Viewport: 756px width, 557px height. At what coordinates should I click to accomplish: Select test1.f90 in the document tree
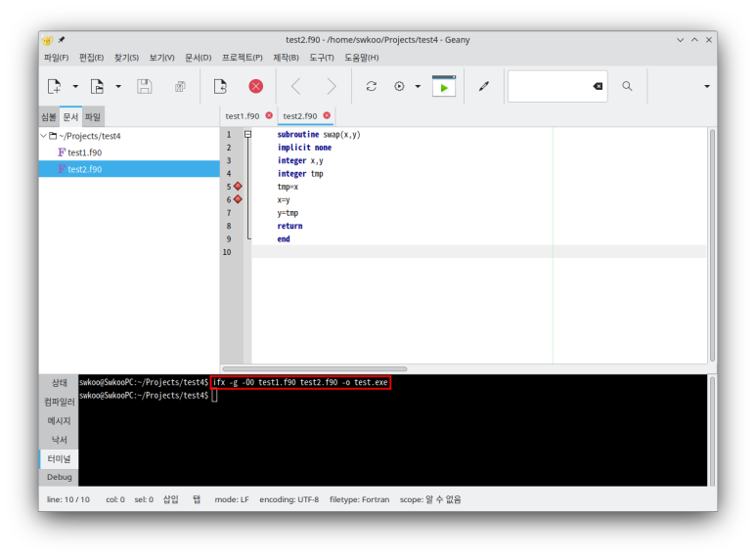click(x=85, y=152)
